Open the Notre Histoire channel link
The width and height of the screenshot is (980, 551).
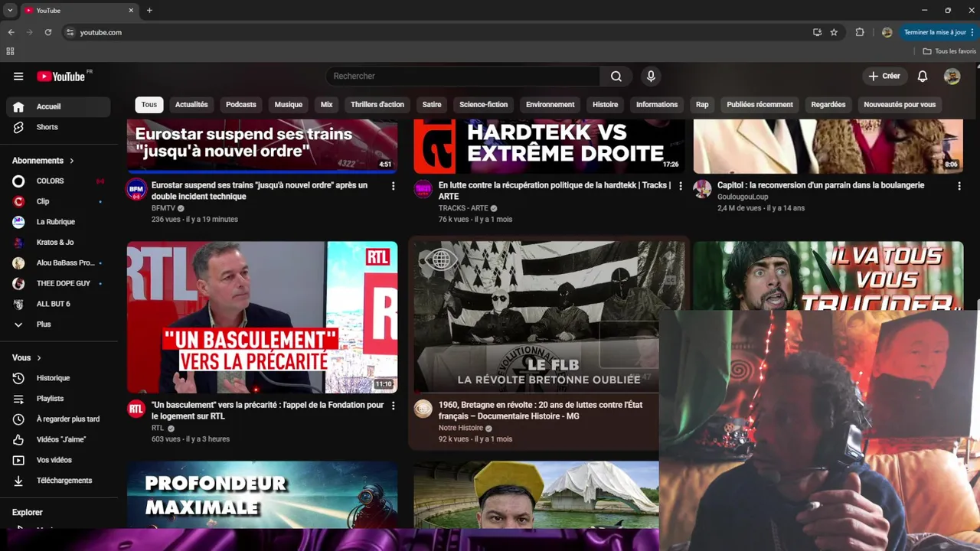tap(461, 428)
